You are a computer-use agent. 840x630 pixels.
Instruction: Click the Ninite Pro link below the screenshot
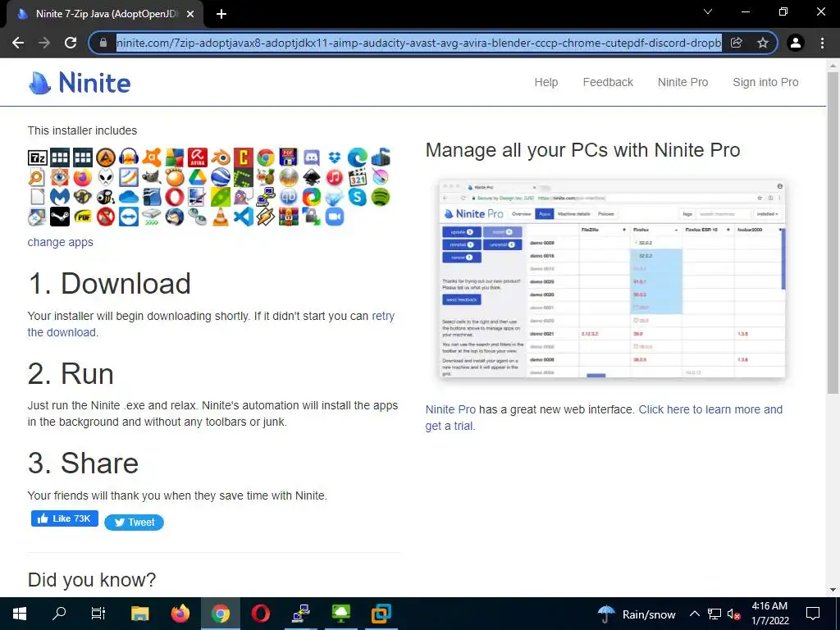(x=450, y=409)
